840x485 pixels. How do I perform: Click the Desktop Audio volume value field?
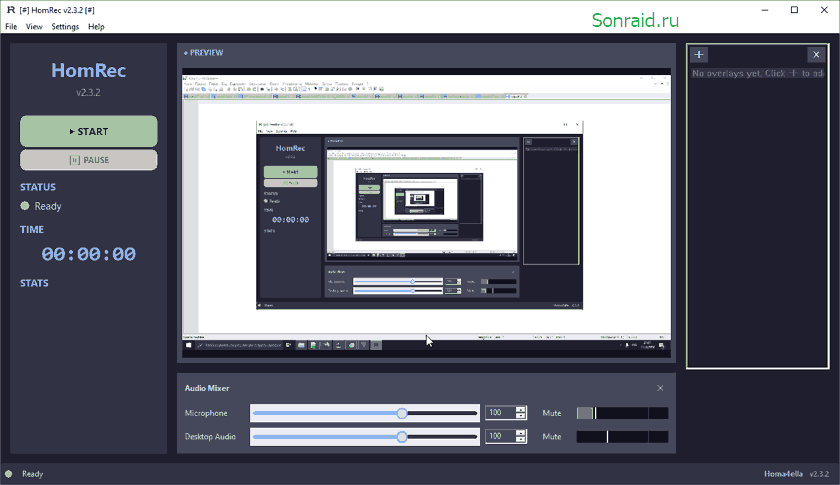[x=500, y=436]
